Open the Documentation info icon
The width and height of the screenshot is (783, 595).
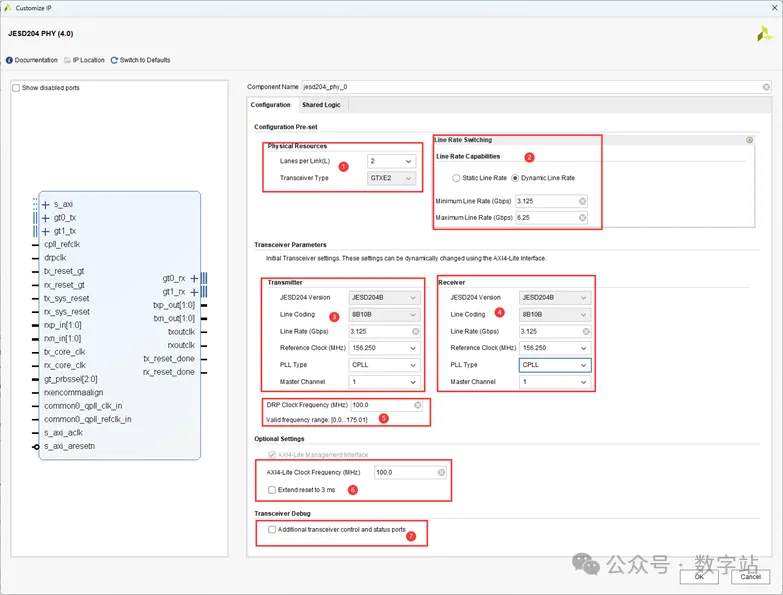(10, 60)
